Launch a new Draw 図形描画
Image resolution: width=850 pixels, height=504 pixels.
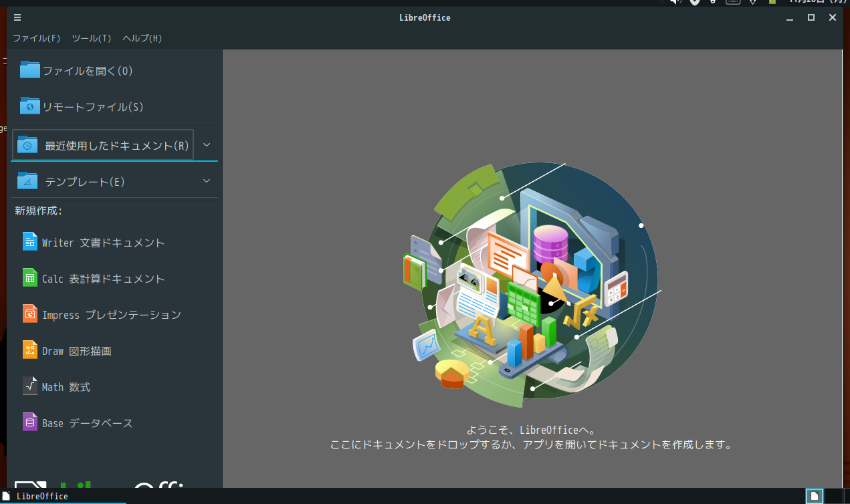(x=115, y=350)
